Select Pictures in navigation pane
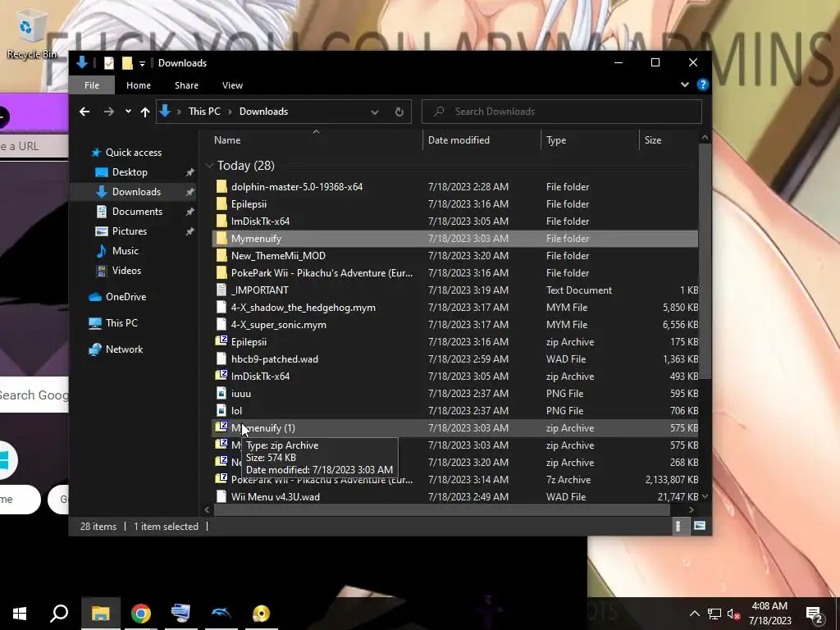Viewport: 840px width, 630px height. pos(129,231)
